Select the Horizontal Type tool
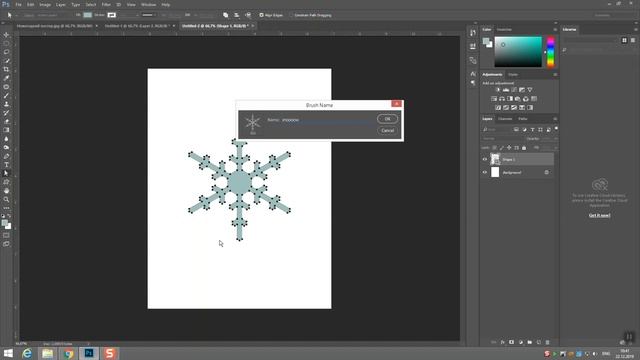Screen dimensions: 640x360 coord(6,164)
